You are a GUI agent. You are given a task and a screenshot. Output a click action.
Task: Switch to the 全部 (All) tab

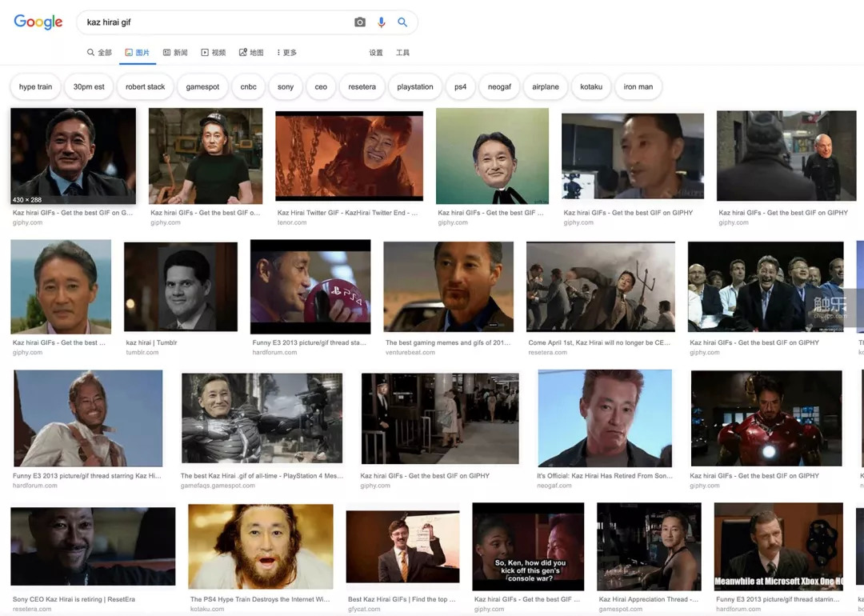tap(99, 53)
